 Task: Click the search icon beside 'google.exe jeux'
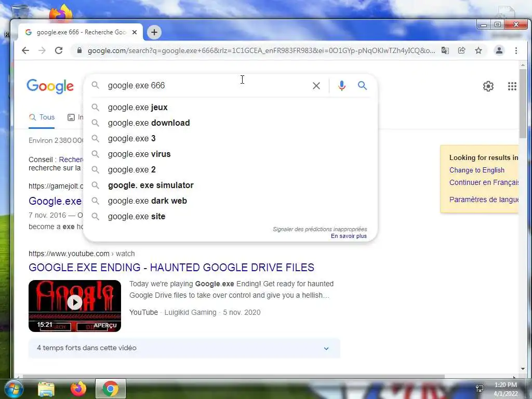[96, 107]
